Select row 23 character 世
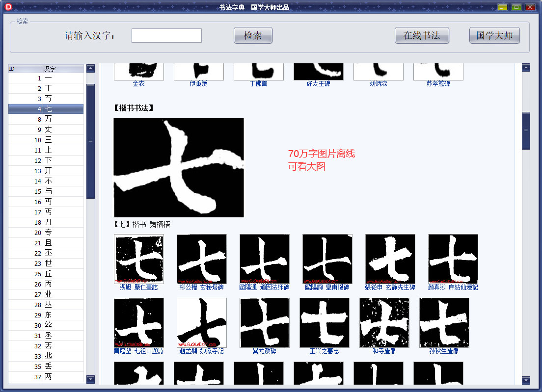This screenshot has width=542, height=392. coord(46,263)
